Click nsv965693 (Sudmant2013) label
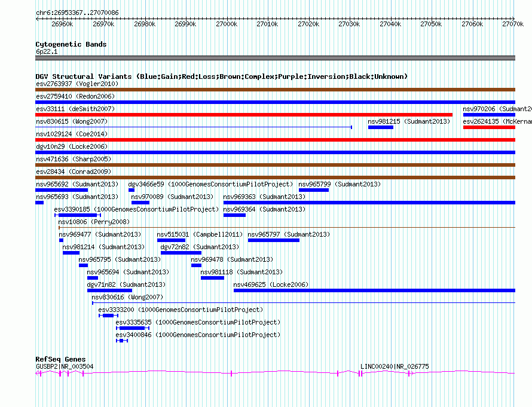This screenshot has width=532, height=407. pos(77,197)
